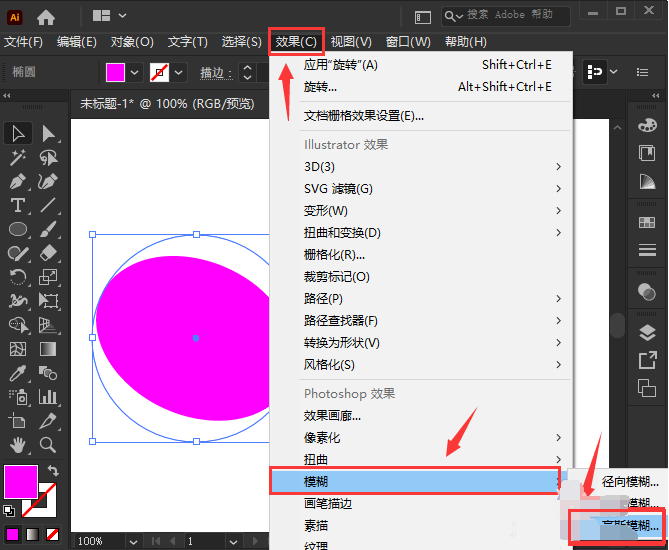669x550 pixels.
Task: Select the Zoom tool
Action: coord(48,445)
